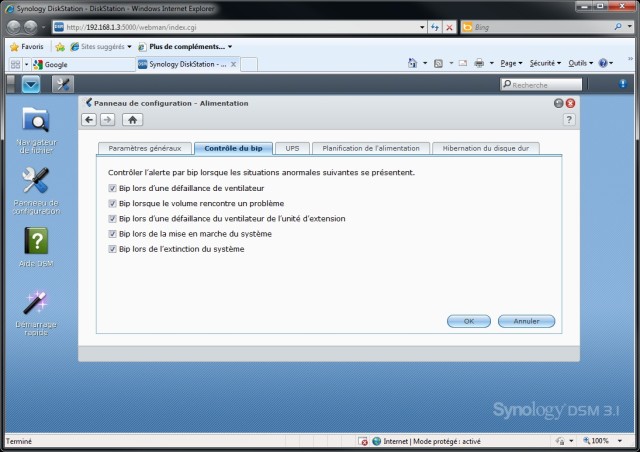Open the Aide DSM help icon
Screen dimensions: 640x452
point(36,241)
